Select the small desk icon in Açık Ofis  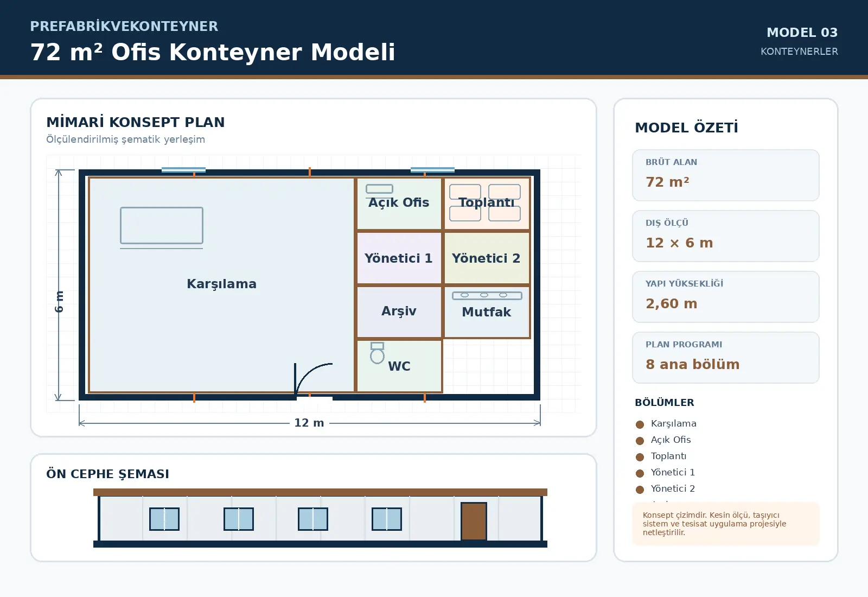coord(380,189)
